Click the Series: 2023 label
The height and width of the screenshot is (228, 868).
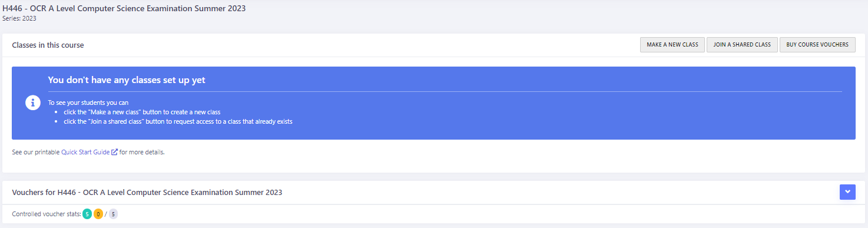coord(19,18)
